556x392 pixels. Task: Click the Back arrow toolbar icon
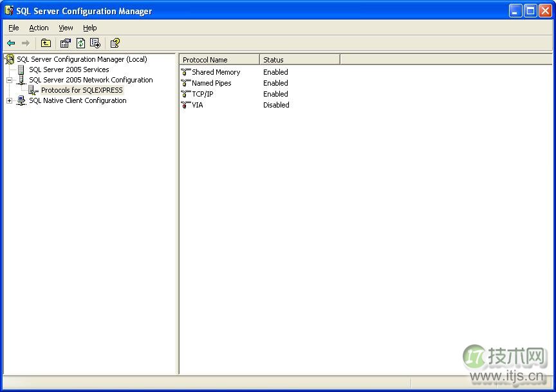11,43
